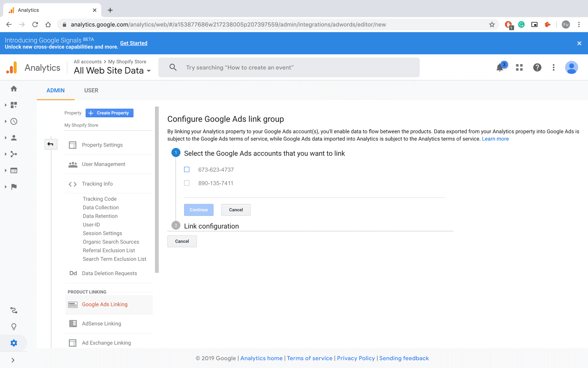
Task: Open Data Deletion Requests
Action: coord(109,273)
